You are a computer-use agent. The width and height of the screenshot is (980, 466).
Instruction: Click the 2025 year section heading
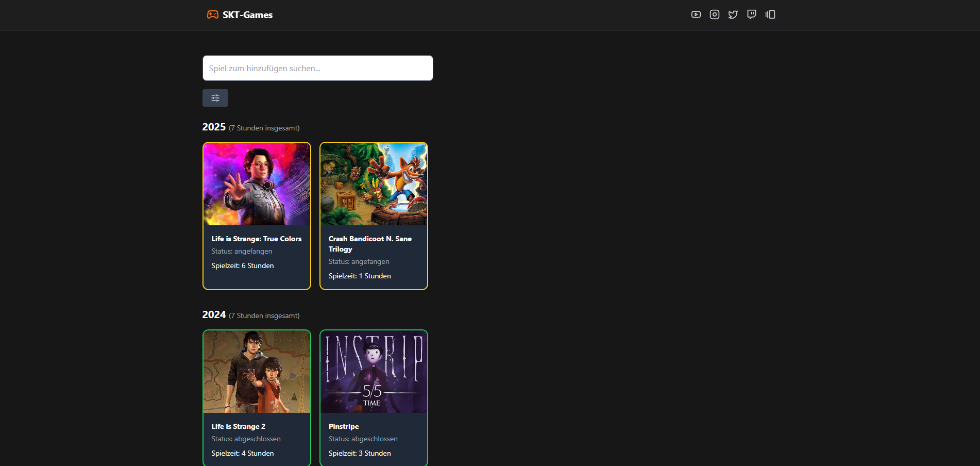(214, 127)
